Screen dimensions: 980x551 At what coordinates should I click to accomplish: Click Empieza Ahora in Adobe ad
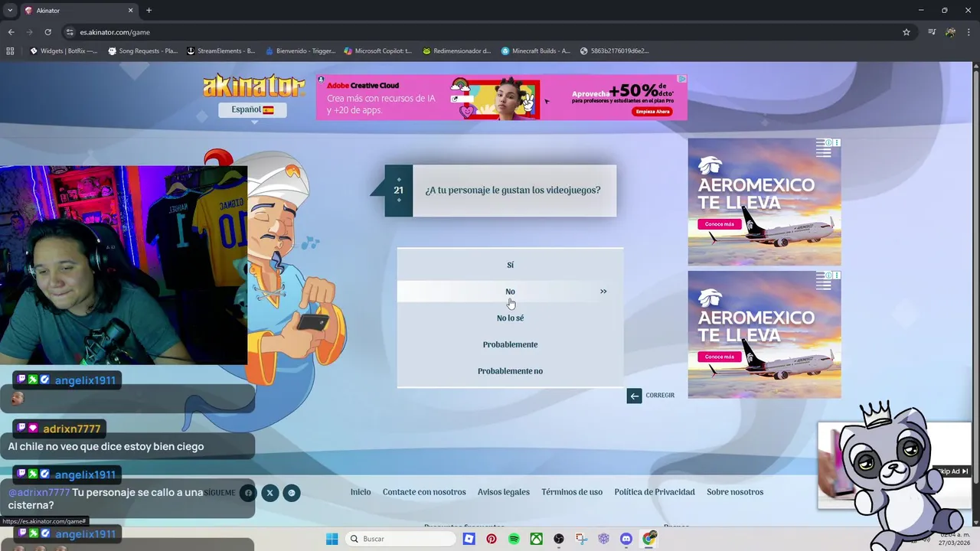coord(652,112)
